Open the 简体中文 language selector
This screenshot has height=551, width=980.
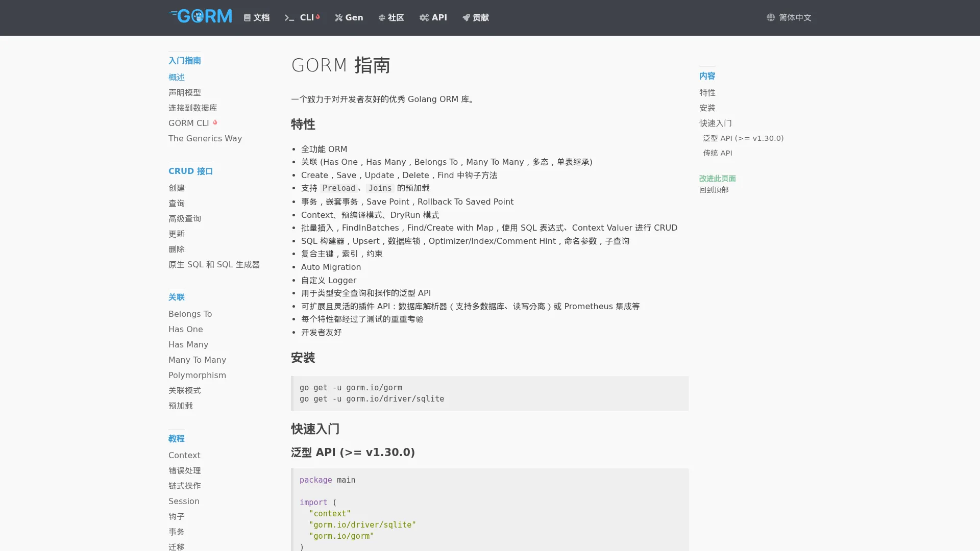(x=789, y=18)
